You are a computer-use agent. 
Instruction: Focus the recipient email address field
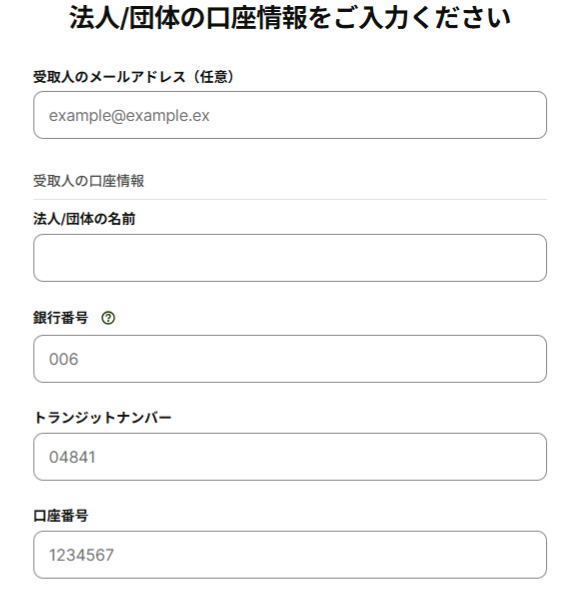[290, 115]
